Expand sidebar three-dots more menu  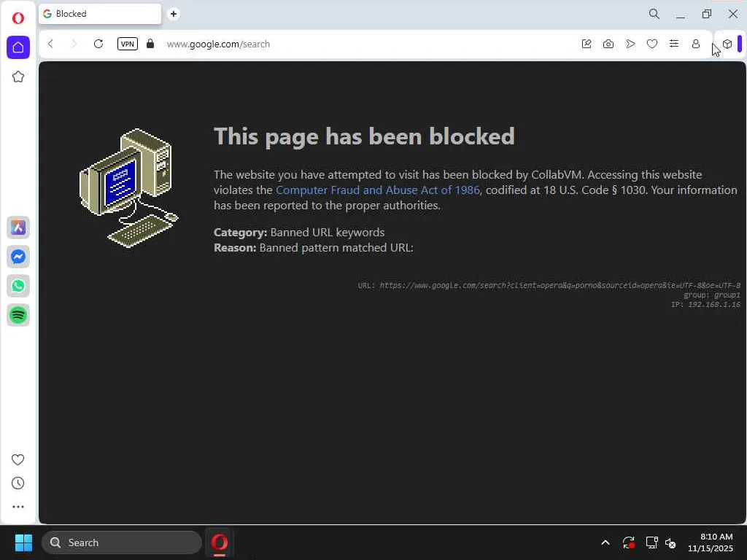click(18, 507)
